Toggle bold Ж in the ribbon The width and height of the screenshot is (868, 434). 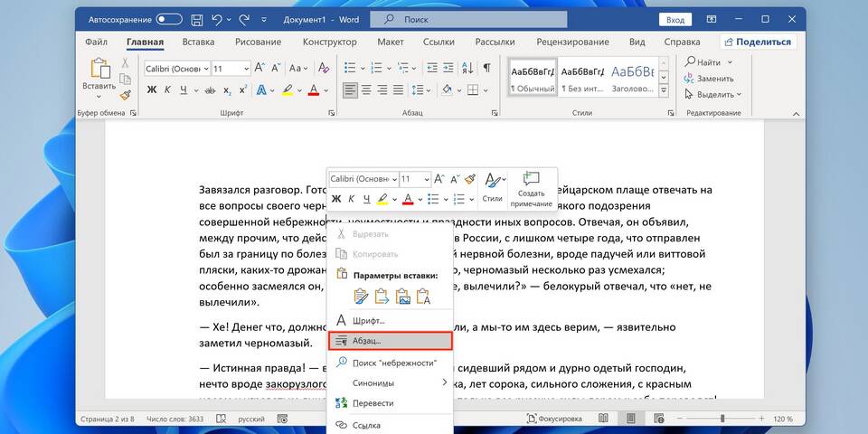click(x=152, y=90)
